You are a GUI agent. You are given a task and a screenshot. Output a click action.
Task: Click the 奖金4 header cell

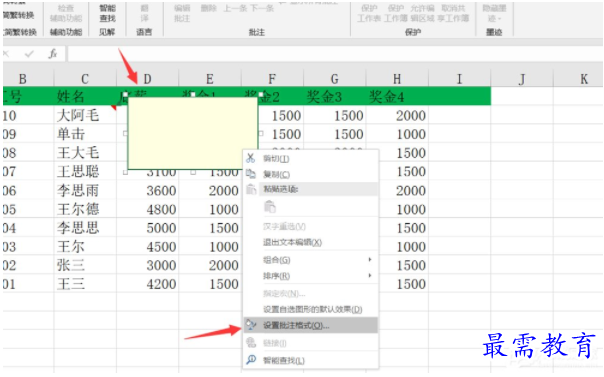[x=397, y=96]
